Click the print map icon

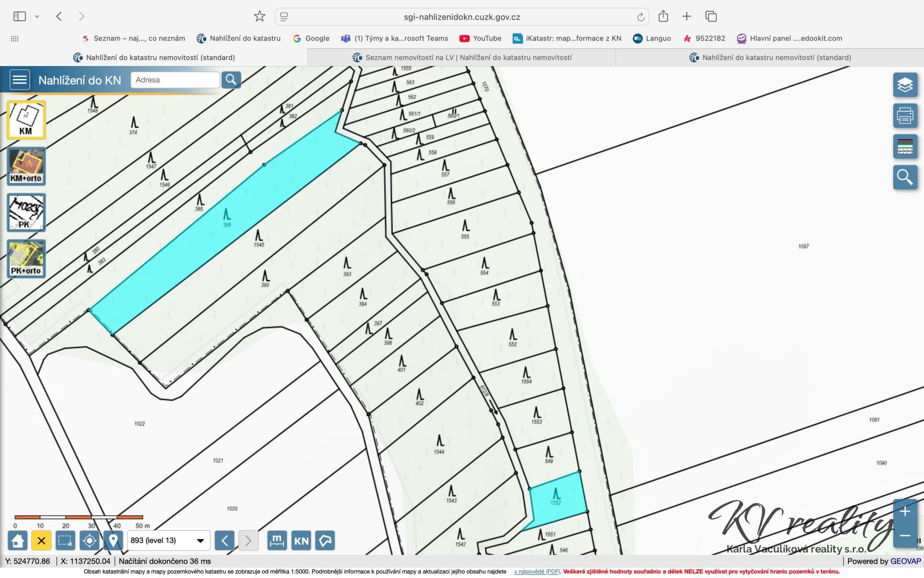pos(905,116)
